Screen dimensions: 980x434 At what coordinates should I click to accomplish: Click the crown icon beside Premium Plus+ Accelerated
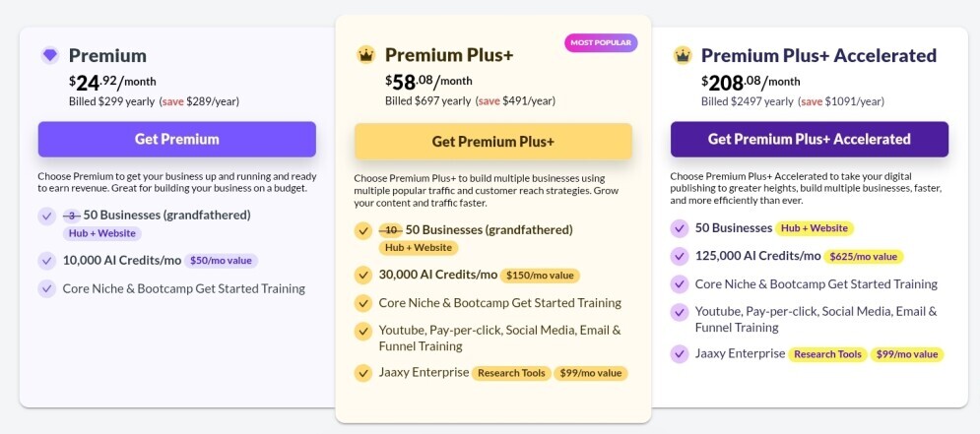click(x=683, y=55)
